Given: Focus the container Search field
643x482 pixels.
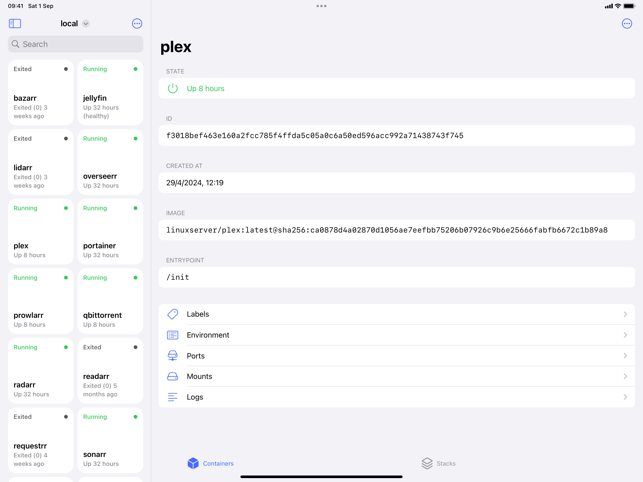Looking at the screenshot, I should coord(76,44).
